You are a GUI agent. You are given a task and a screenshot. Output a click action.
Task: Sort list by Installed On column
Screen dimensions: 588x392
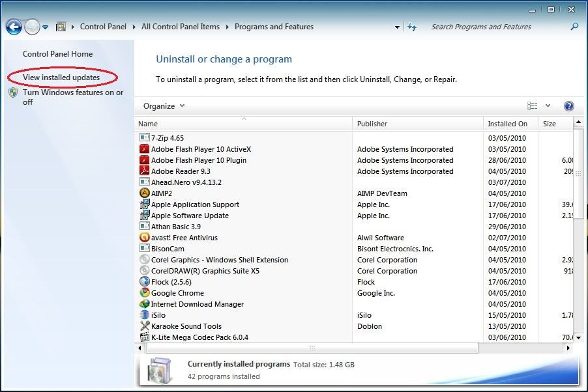507,124
